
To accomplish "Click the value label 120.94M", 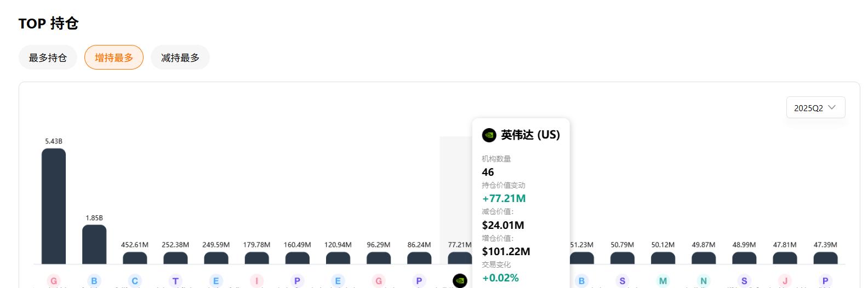I will (338, 245).
